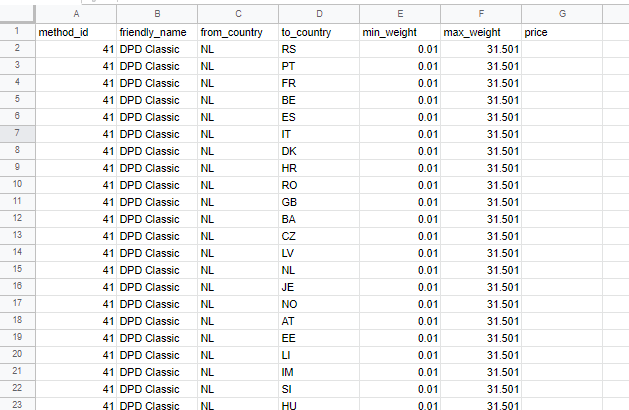Viewport: 629px width, 410px height.
Task: Click the from_country NL cell in row 6
Action: tap(238, 117)
